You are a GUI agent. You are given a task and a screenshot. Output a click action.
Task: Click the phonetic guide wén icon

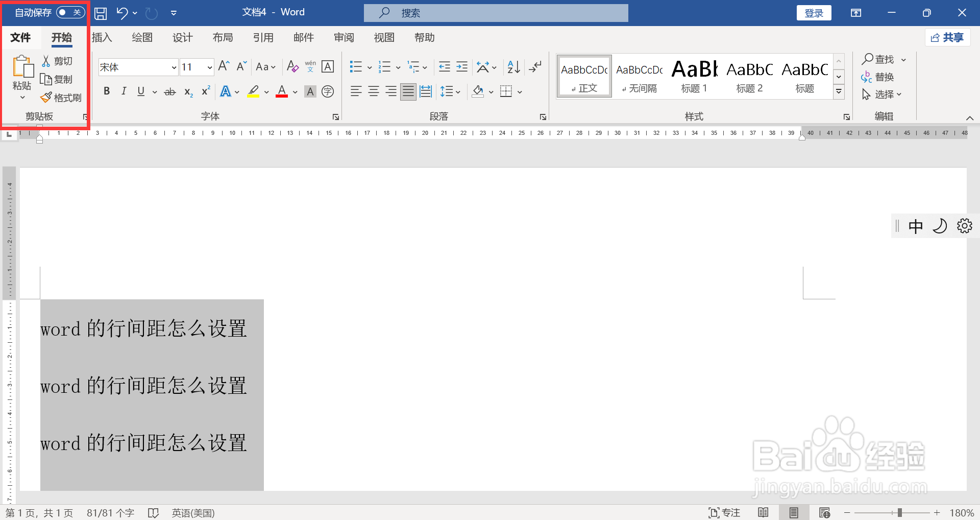pos(310,66)
